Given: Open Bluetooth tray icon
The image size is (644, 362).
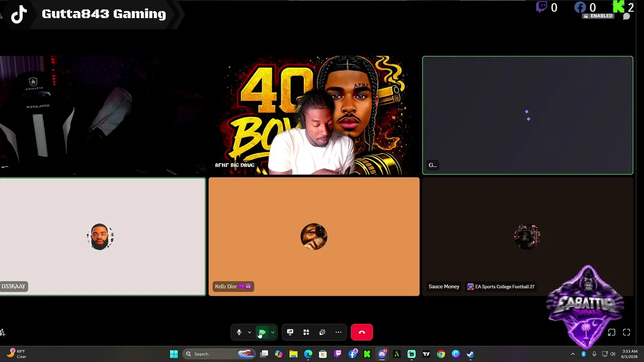Looking at the screenshot, I should [x=584, y=354].
